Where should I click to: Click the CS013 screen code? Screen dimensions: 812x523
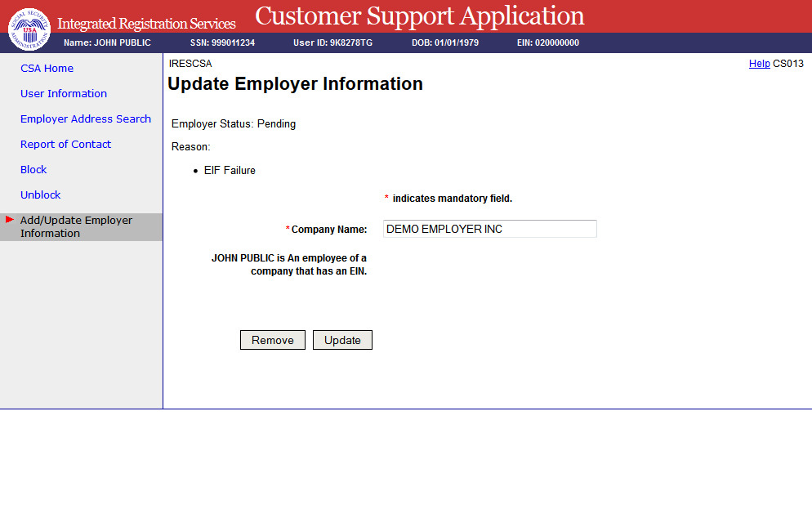click(788, 64)
